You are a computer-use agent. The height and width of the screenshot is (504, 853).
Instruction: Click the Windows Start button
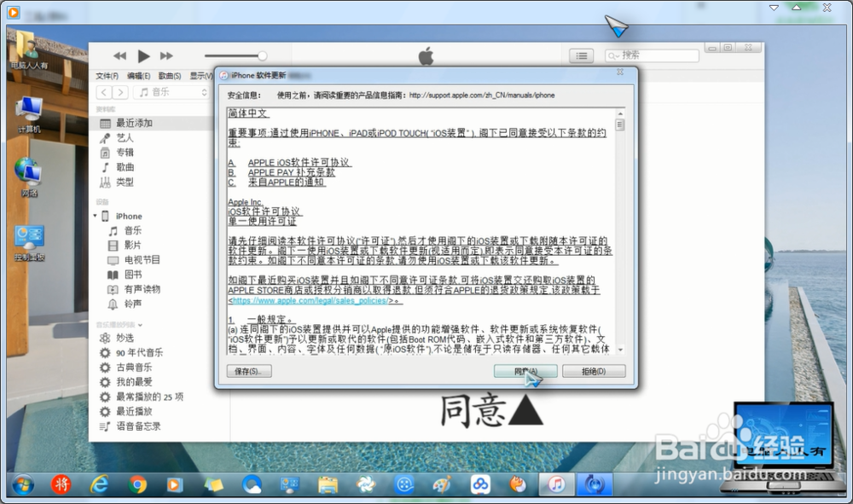coord(23,484)
